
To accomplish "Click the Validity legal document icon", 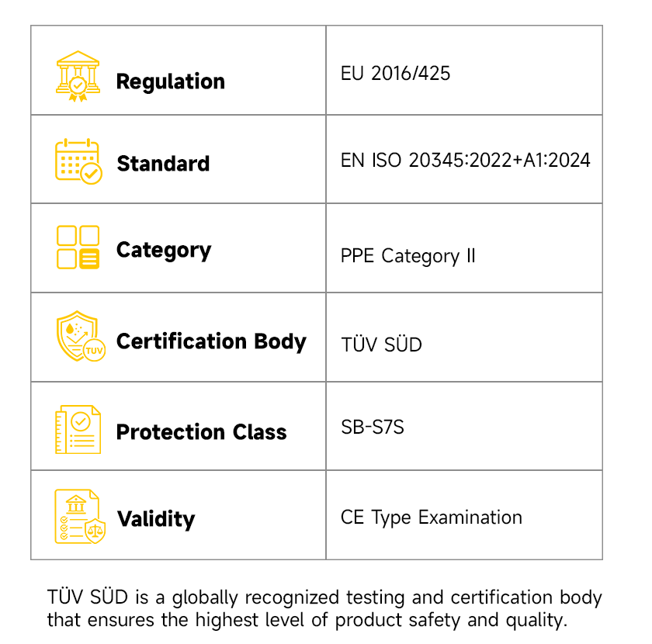I will [80, 517].
